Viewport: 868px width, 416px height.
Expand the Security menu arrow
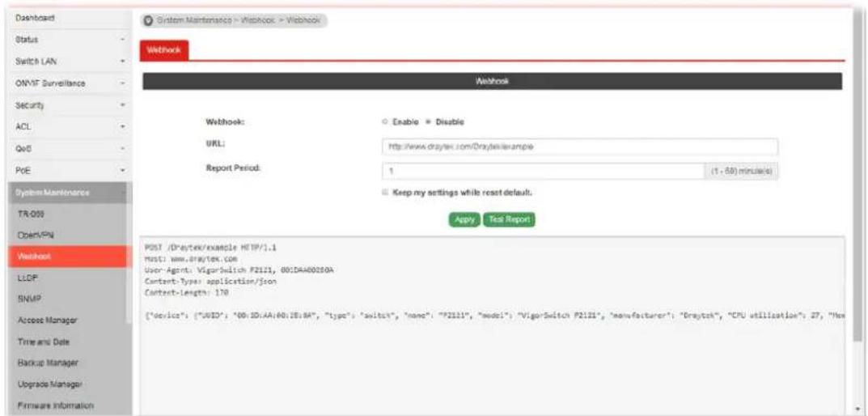(x=122, y=104)
